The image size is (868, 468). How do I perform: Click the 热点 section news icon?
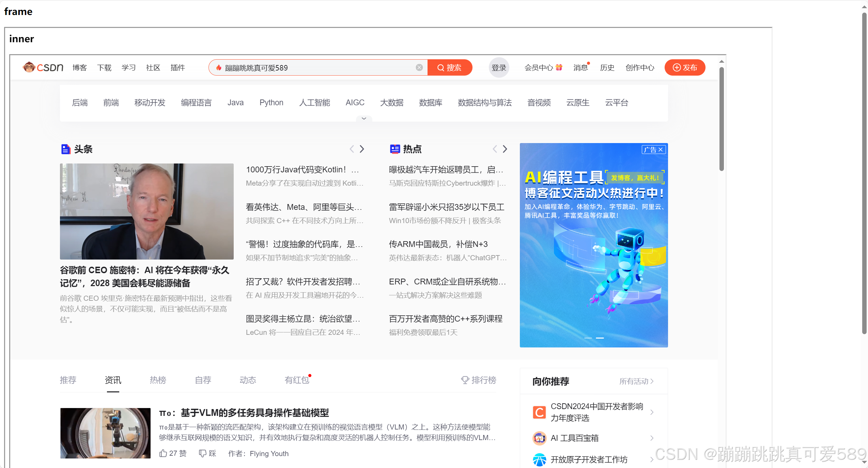394,149
